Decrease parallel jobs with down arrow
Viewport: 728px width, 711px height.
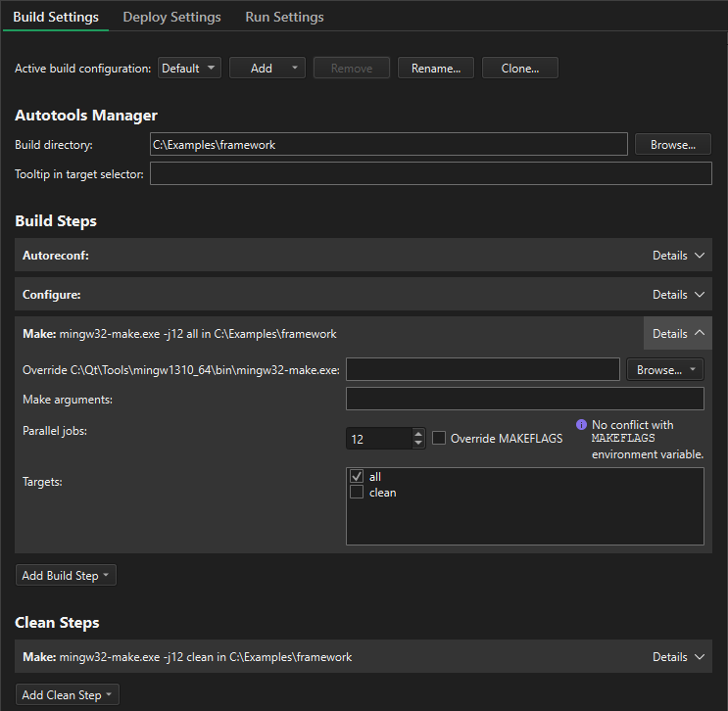[x=418, y=444]
